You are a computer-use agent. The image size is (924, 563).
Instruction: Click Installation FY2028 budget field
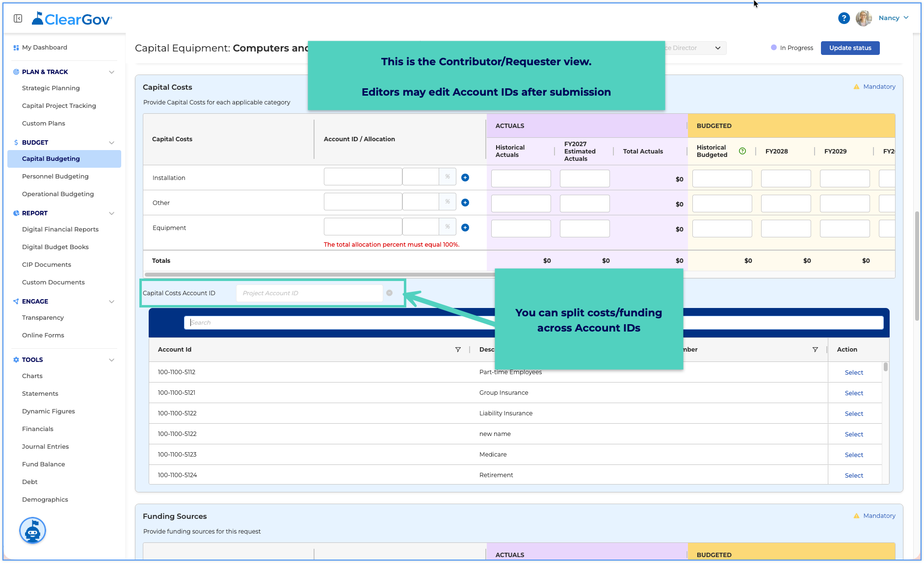tap(786, 179)
